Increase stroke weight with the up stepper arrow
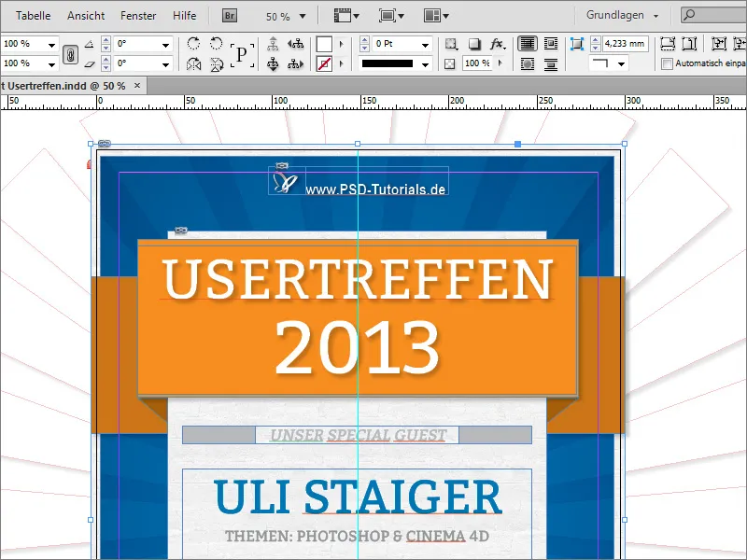Viewport: 747px width, 560px height. 364,40
